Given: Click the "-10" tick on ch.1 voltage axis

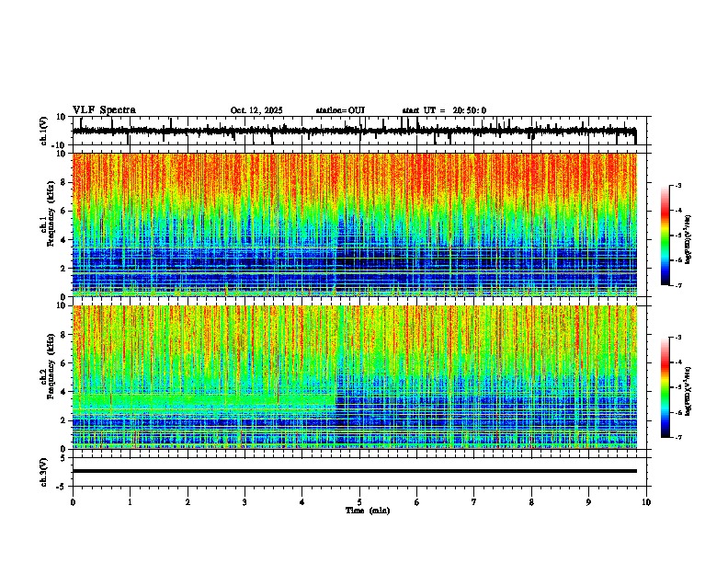Looking at the screenshot, I should pyautogui.click(x=60, y=145).
